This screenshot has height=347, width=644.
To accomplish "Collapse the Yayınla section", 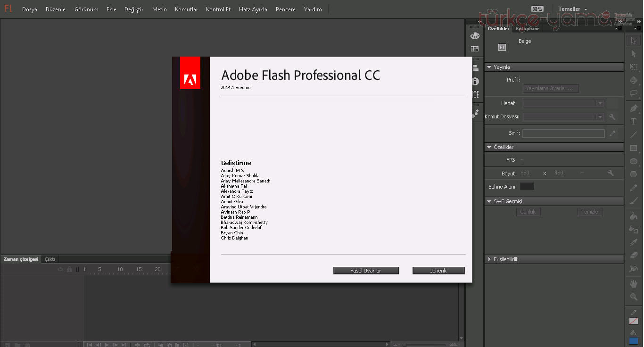I will click(489, 67).
